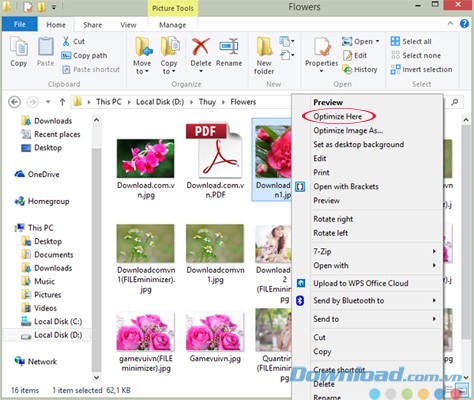474x400 pixels.
Task: Select the Download.com.vn.PDF file
Action: pyautogui.click(x=215, y=161)
